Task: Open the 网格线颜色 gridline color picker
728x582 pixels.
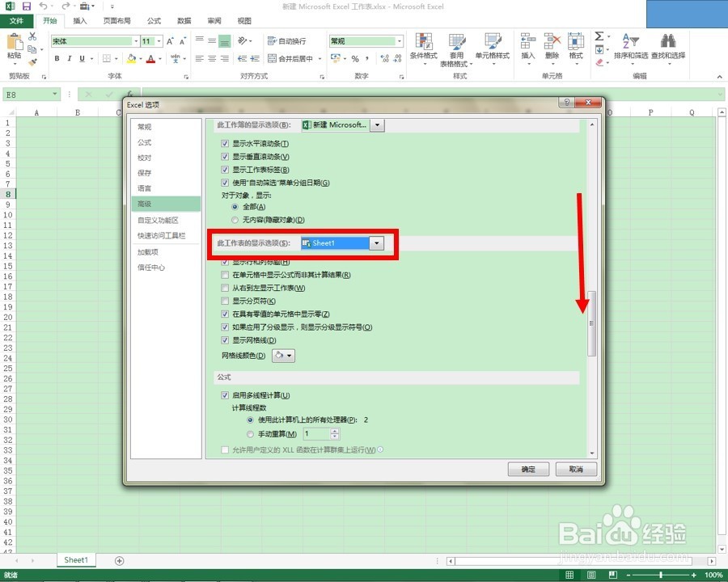Action: click(283, 356)
